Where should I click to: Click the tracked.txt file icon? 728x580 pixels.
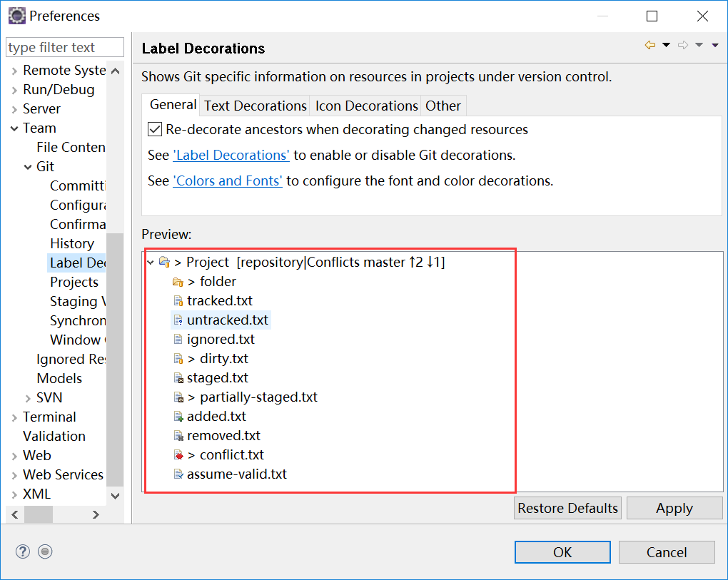click(178, 300)
